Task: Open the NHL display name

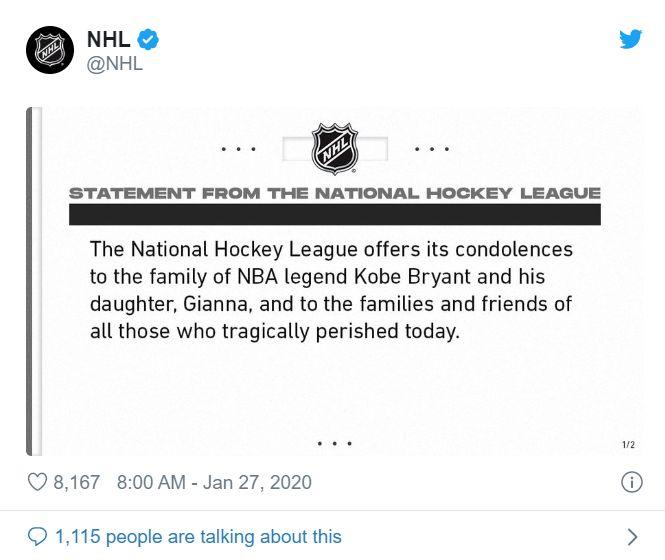Action: [x=109, y=39]
